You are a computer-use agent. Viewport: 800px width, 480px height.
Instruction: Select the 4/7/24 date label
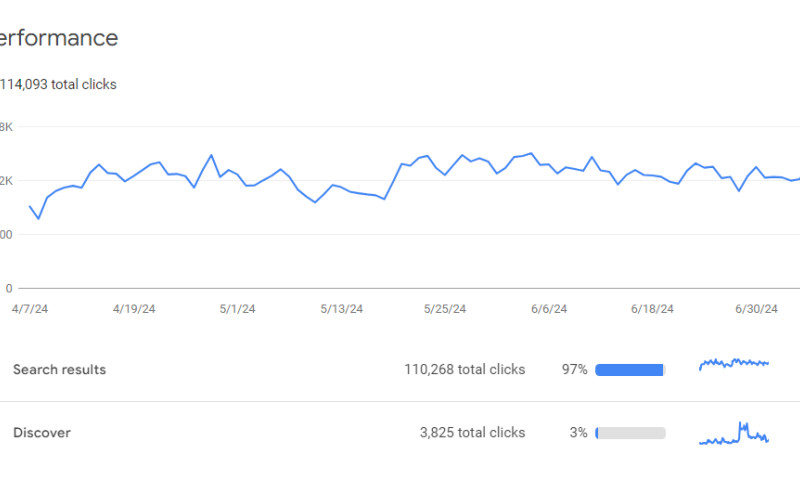(29, 309)
